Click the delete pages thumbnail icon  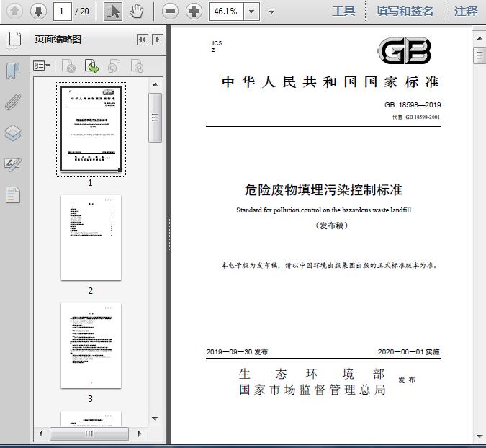pos(68,66)
